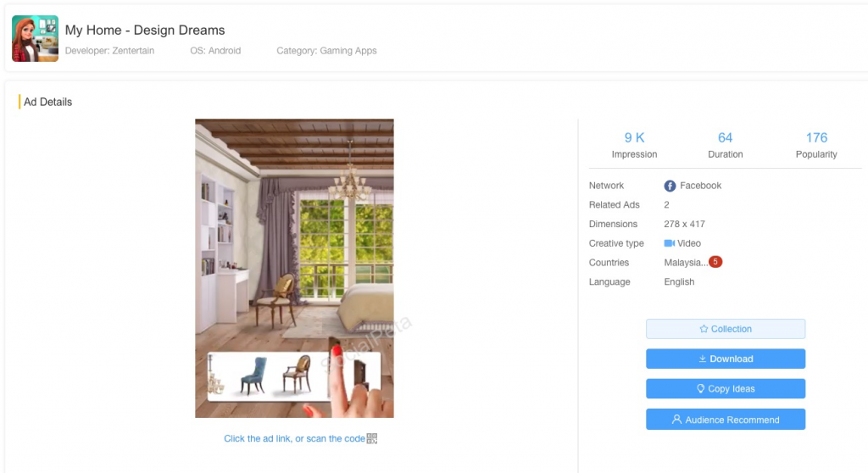Click the ad link text below video

294,438
